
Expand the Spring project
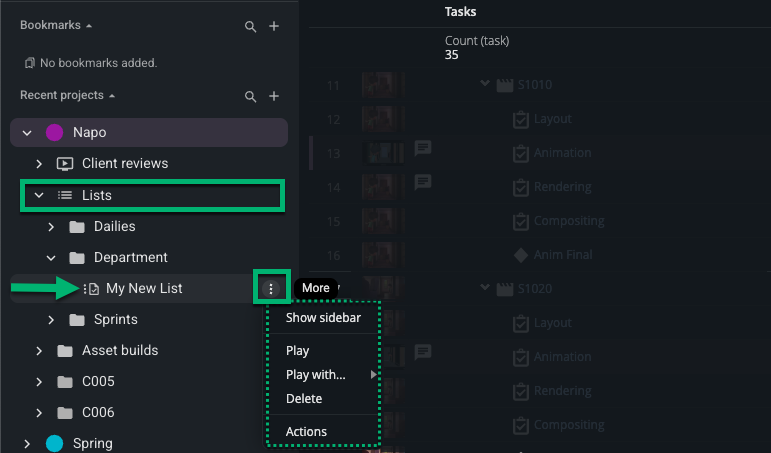(27, 444)
